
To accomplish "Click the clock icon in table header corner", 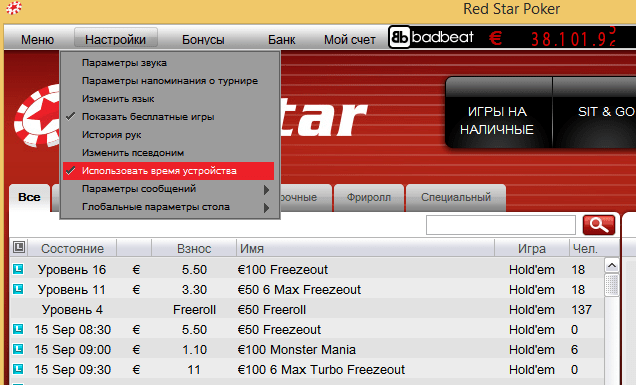I will coord(19,247).
